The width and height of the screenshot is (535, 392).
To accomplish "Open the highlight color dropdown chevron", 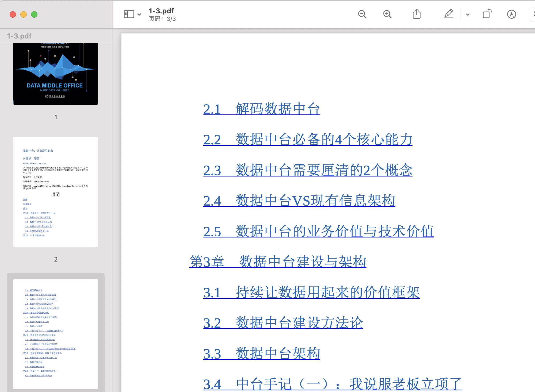I will [x=467, y=14].
